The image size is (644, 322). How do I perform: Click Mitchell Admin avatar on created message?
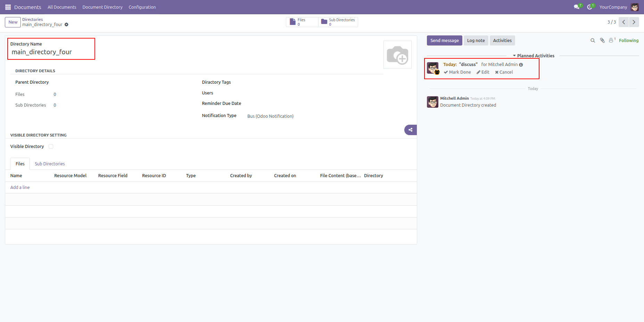point(432,102)
